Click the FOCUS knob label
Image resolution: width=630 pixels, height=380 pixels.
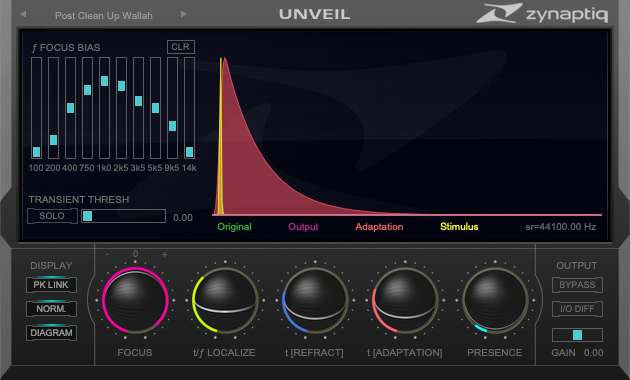135,353
